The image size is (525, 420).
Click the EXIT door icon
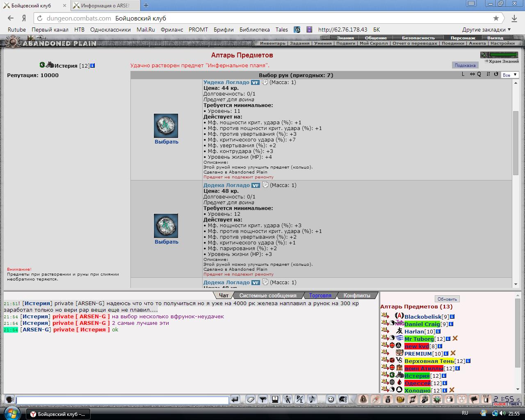tap(486, 399)
